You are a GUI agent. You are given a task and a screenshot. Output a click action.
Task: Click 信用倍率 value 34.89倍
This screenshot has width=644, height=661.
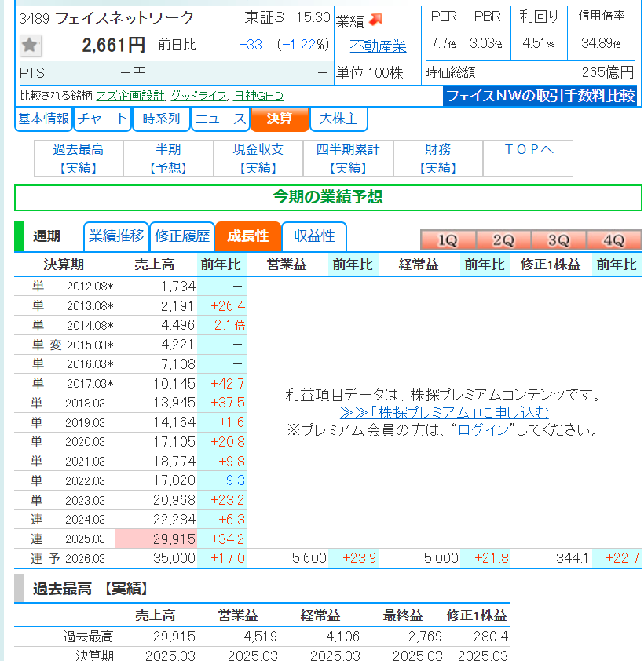(x=601, y=43)
